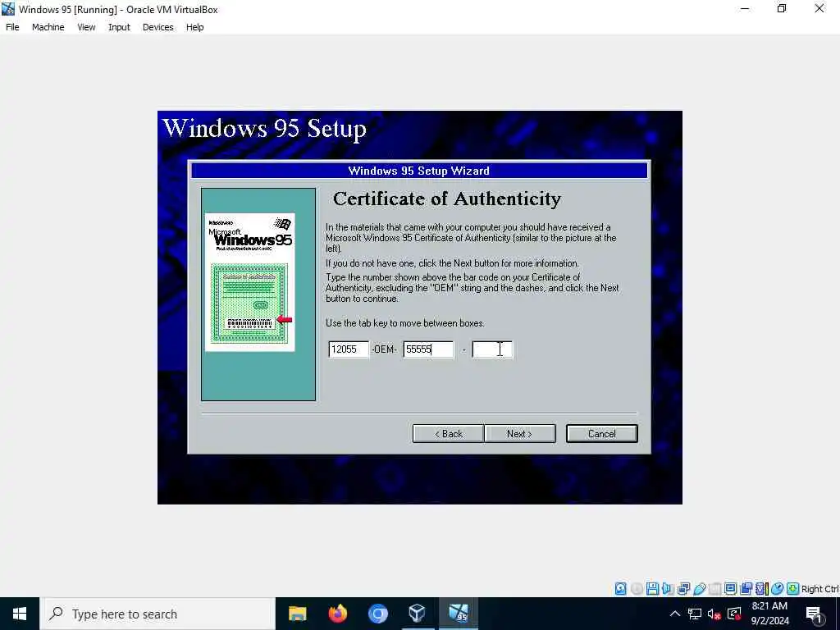
Task: Click the recording status icon
Action: coord(746,589)
